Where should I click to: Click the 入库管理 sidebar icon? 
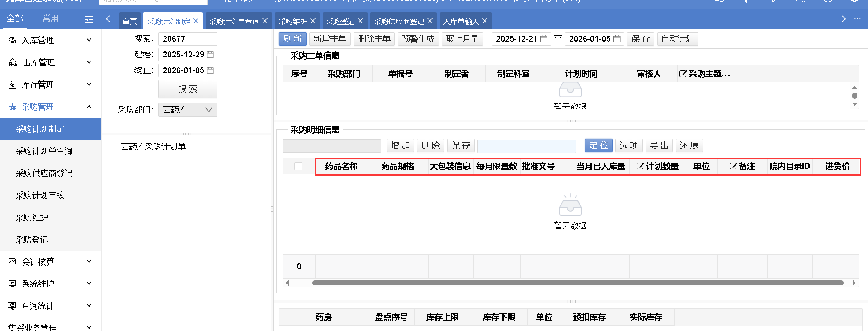coord(13,41)
